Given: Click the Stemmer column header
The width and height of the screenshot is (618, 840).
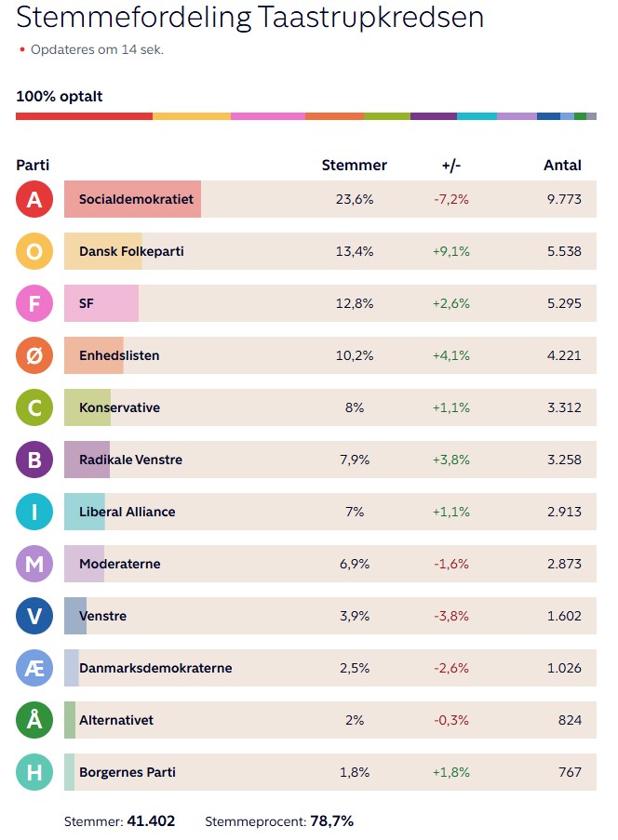Looking at the screenshot, I should point(355,165).
